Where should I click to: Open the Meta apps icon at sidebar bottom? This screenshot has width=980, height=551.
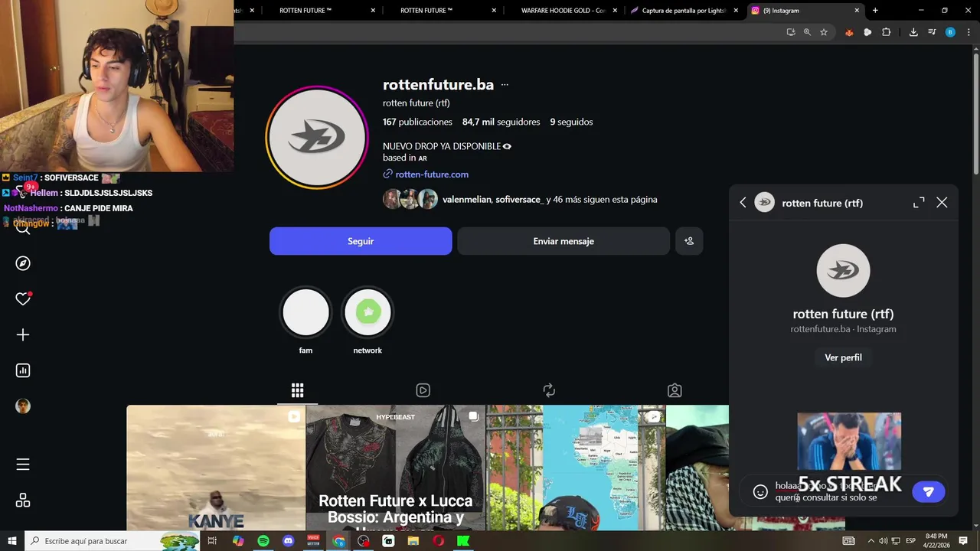point(23,500)
